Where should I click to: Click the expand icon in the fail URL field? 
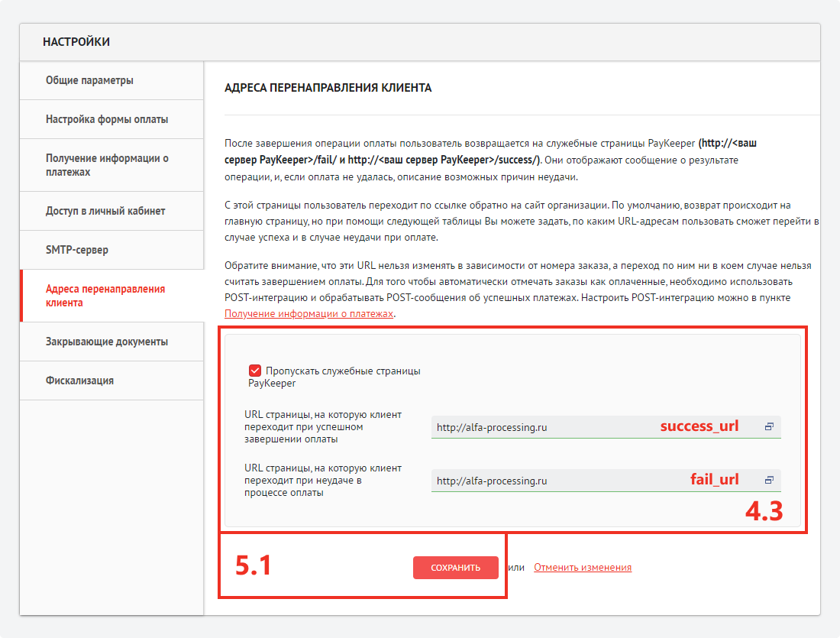click(x=769, y=481)
